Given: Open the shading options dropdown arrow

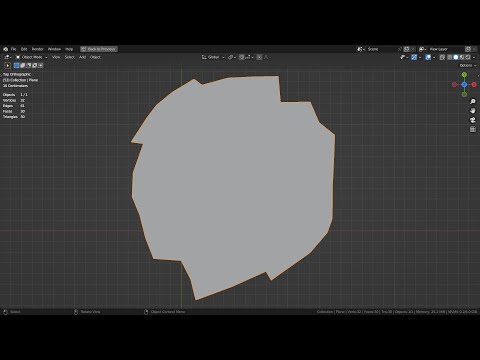Looking at the screenshot, I should tap(474, 57).
